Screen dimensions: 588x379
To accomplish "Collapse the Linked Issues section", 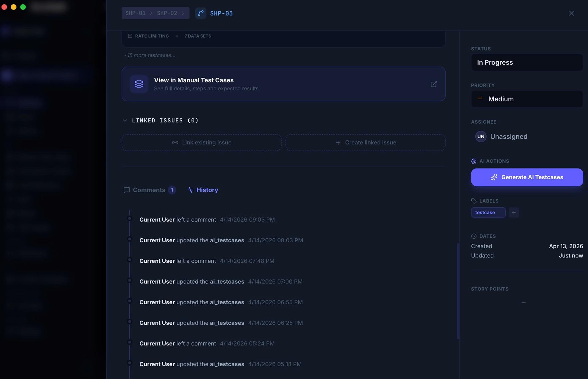I will coord(125,121).
